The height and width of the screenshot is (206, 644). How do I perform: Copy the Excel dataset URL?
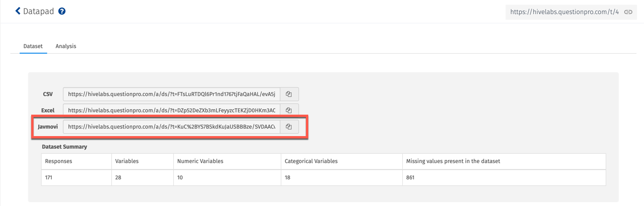click(289, 110)
